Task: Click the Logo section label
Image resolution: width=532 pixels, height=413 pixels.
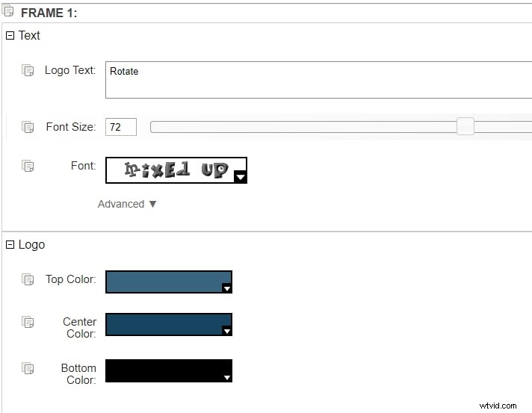Action: coord(31,245)
